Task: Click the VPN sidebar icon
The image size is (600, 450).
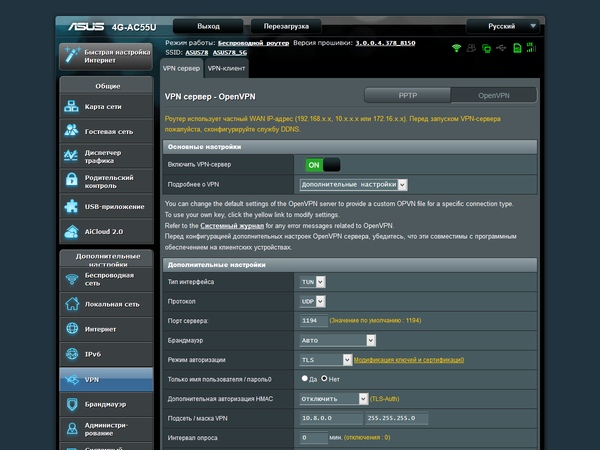Action: click(x=72, y=379)
